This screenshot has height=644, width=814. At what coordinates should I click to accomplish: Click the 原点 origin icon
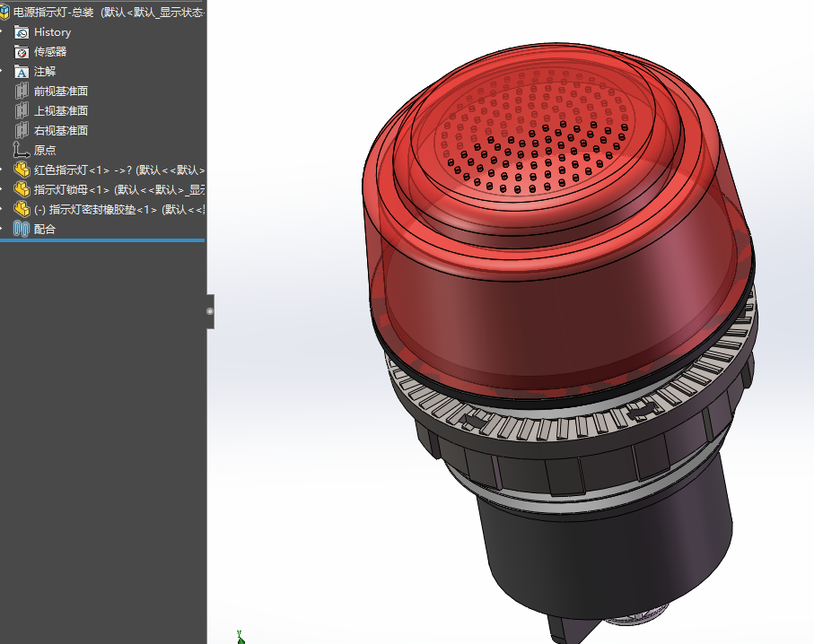(x=21, y=150)
